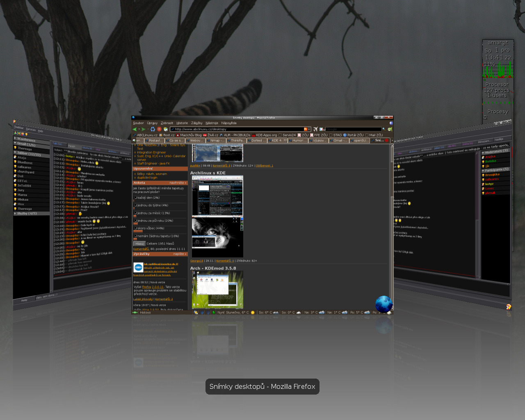Click the RSS feed icon in address bar
Image resolution: width=525 pixels, height=420 pixels.
(306, 129)
